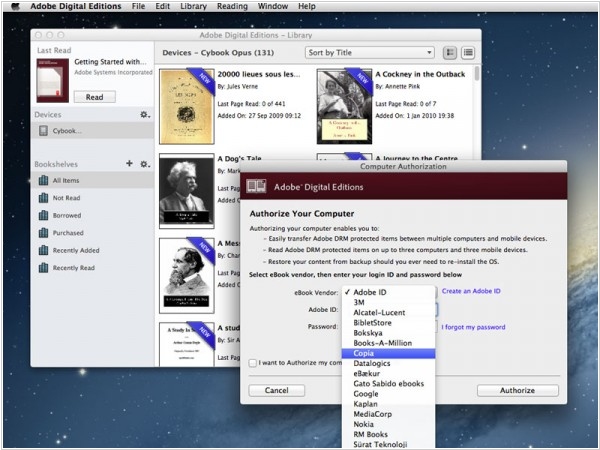Check the authorize-without-ID checkbox
The image size is (600, 450).
coord(253,363)
